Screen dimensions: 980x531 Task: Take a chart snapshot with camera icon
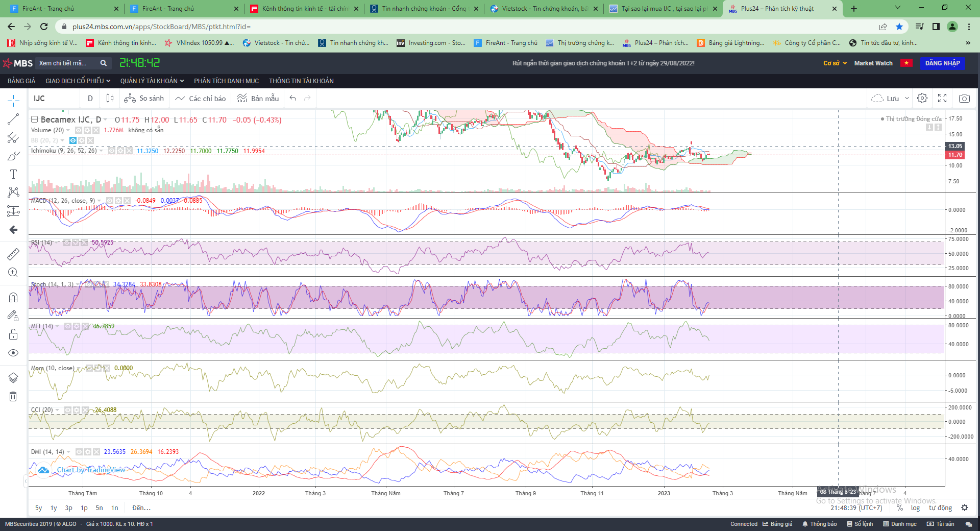[x=964, y=98]
